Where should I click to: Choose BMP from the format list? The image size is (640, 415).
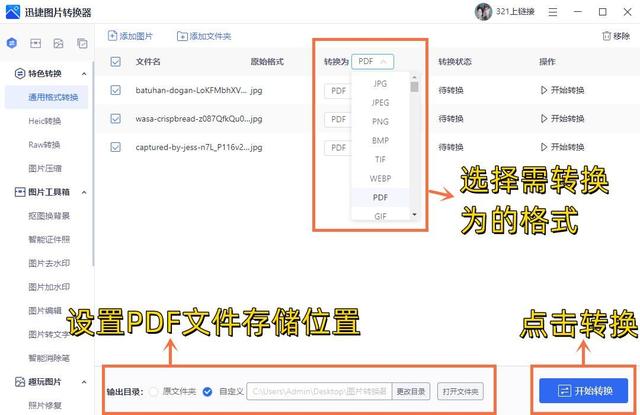click(380, 140)
